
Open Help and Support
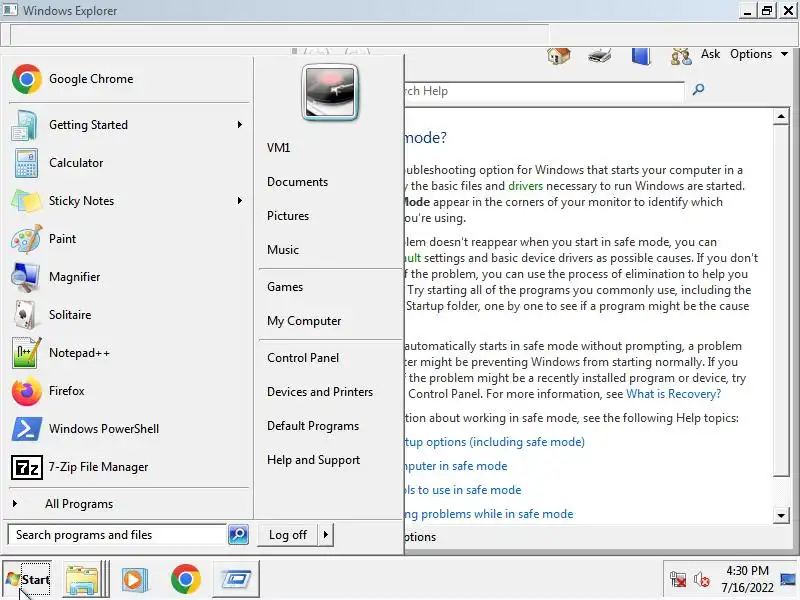(313, 460)
